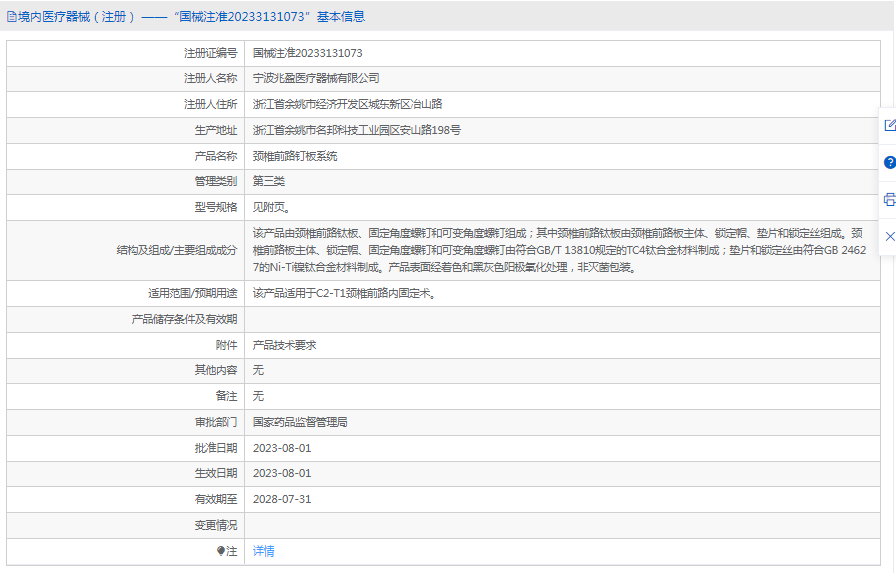Open the 详情 details link
Viewport: 896px width, 573px height.
pyautogui.click(x=263, y=551)
